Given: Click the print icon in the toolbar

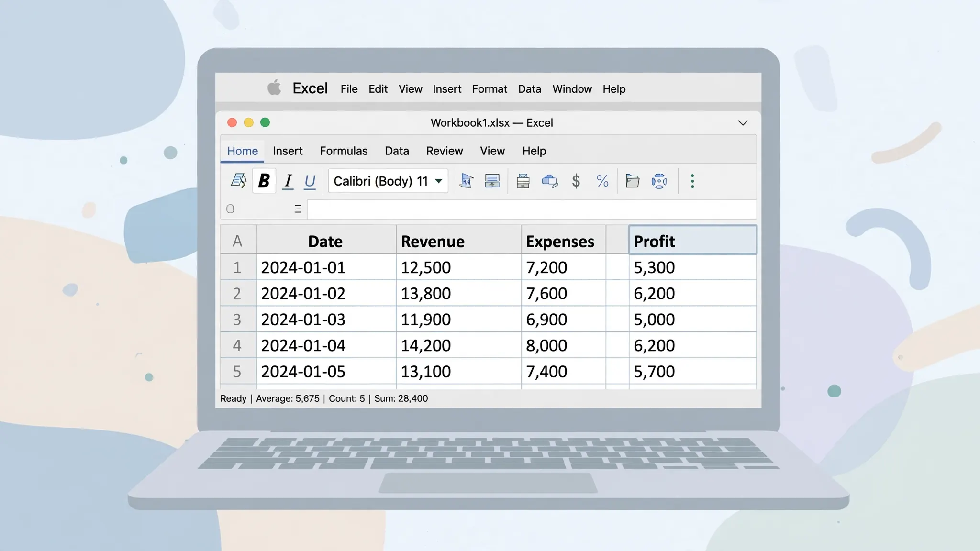Looking at the screenshot, I should point(523,181).
